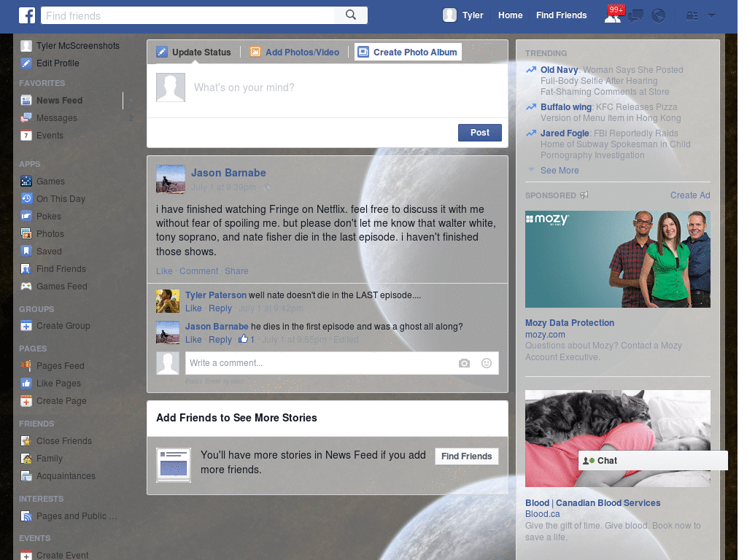
Task: Expand the account menu arrow
Action: click(x=711, y=16)
